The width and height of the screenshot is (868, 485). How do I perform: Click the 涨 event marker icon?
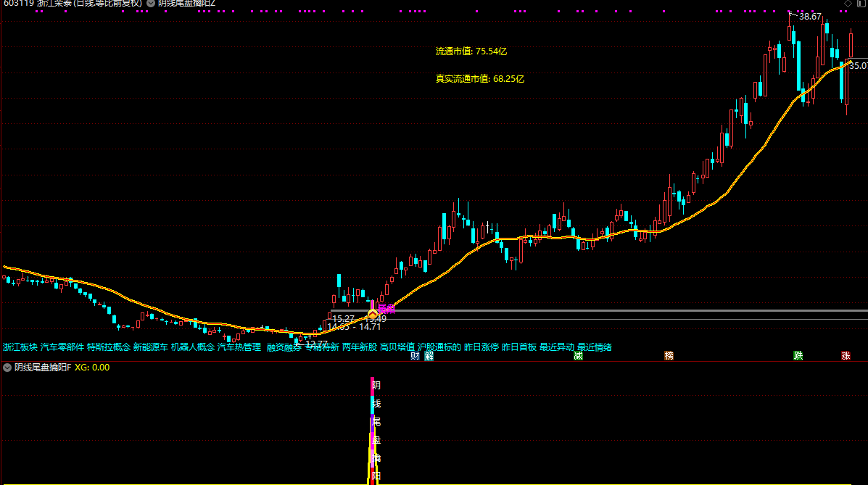[846, 356]
